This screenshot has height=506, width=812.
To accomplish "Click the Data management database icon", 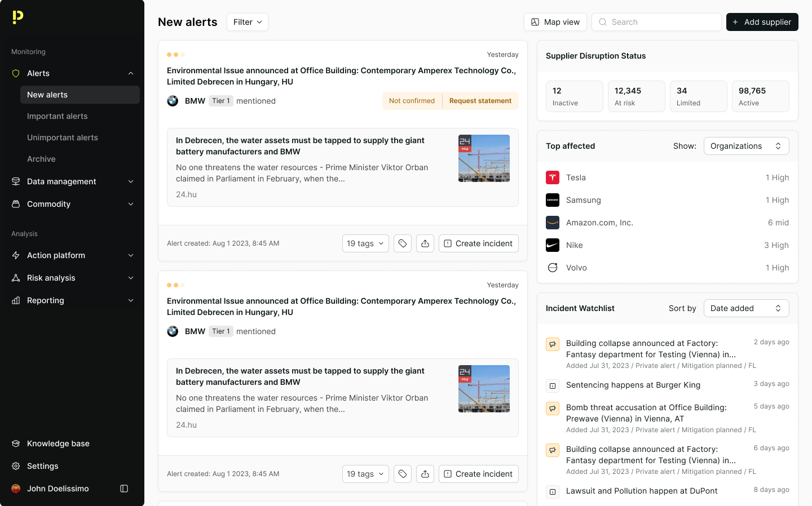I will 16,181.
